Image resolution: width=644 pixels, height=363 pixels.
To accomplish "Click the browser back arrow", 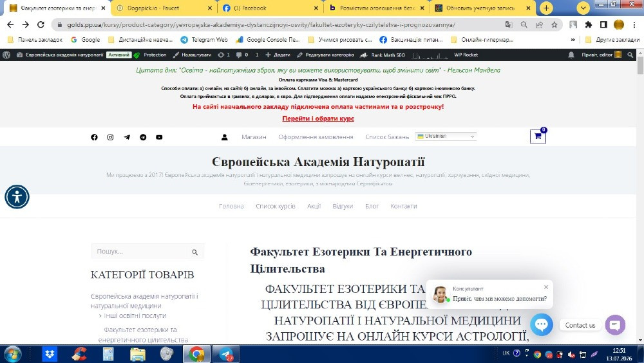I will tap(10, 24).
